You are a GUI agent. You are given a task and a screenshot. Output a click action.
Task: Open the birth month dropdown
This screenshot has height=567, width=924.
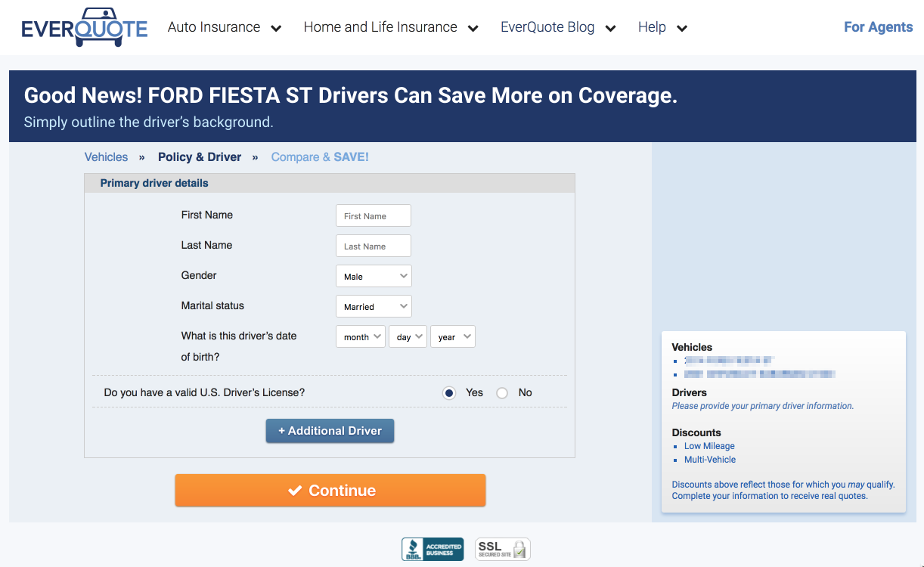coord(361,336)
